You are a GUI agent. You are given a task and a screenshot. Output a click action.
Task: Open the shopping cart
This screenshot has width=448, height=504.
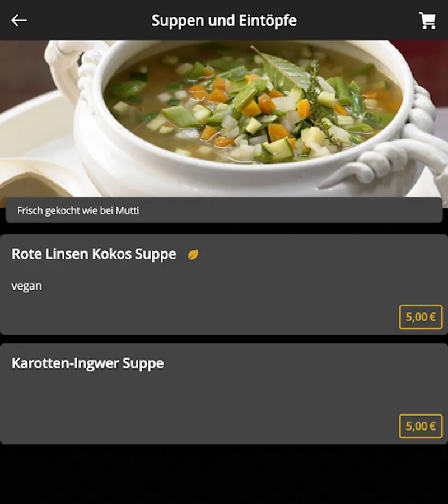(x=427, y=21)
